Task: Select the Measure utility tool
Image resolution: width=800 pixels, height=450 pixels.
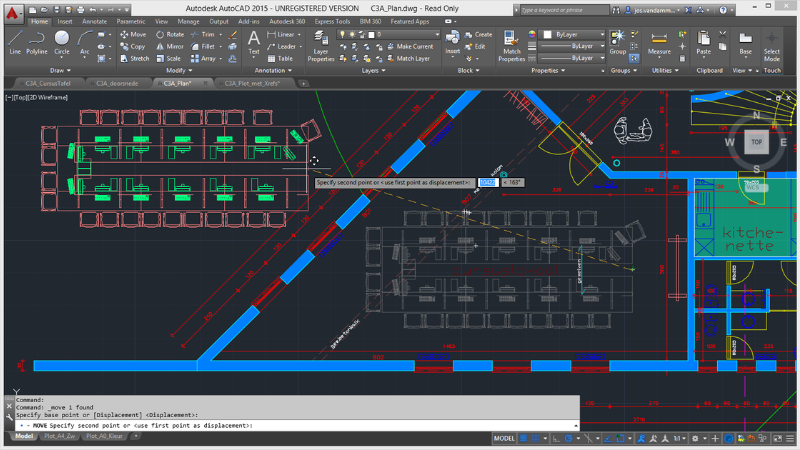Action: (x=659, y=40)
